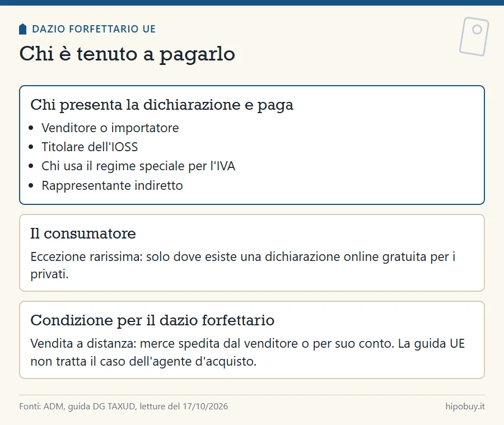The image size is (504, 425).
Task: Click the 'Fonti: ADM, guida DG TAXUD' footer
Action: pyautogui.click(x=123, y=407)
